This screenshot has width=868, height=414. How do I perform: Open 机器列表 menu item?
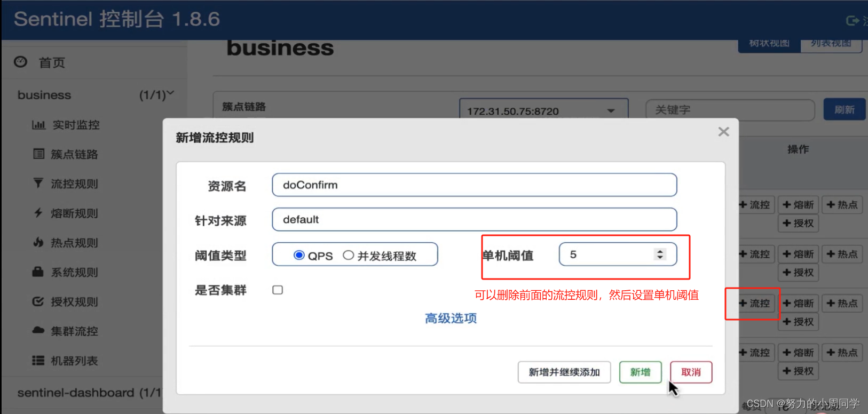pyautogui.click(x=74, y=361)
